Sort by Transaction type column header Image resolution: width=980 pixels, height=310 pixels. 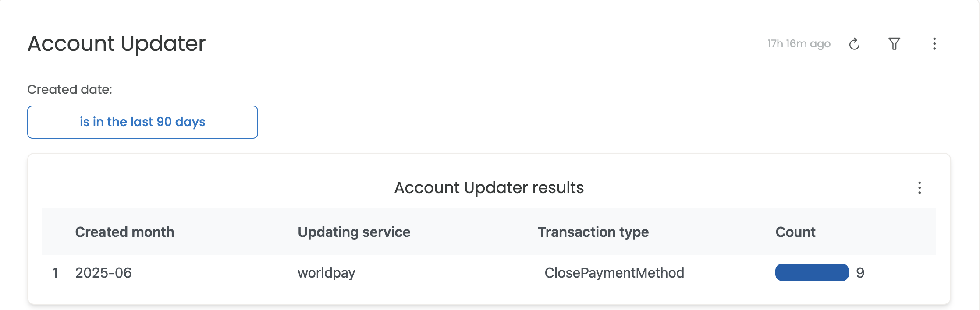593,232
